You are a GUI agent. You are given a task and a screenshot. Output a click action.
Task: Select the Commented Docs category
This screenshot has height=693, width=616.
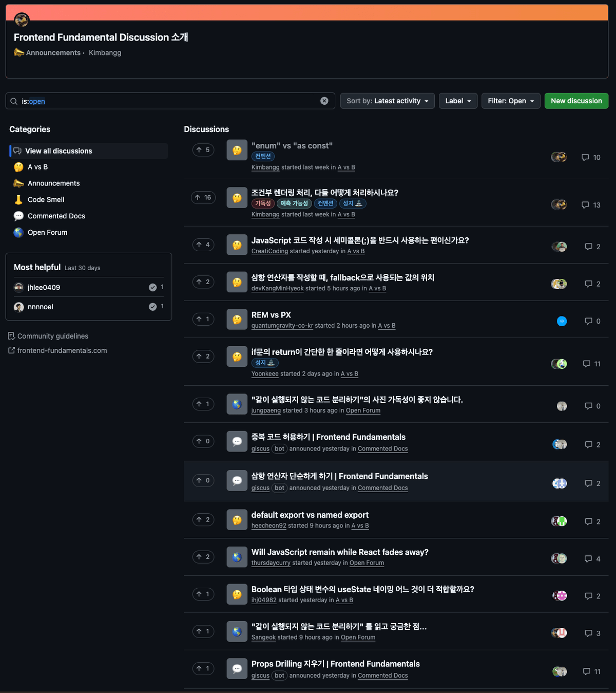56,216
